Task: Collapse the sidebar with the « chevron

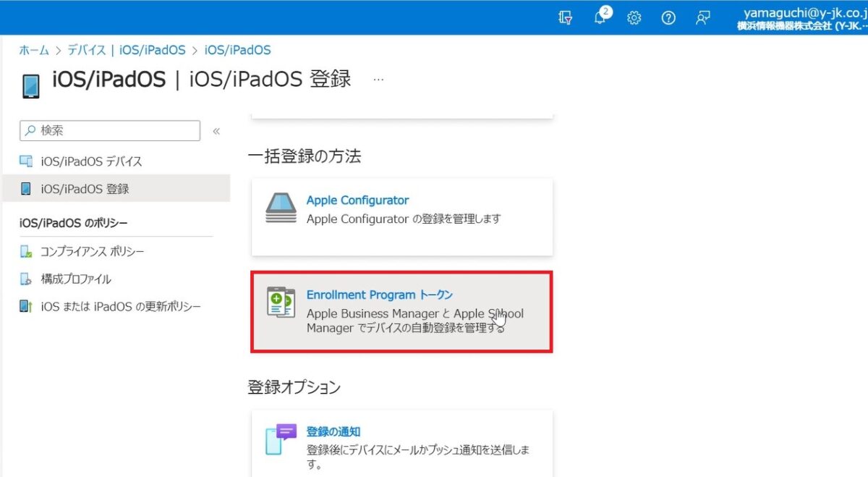Action: 216,131
